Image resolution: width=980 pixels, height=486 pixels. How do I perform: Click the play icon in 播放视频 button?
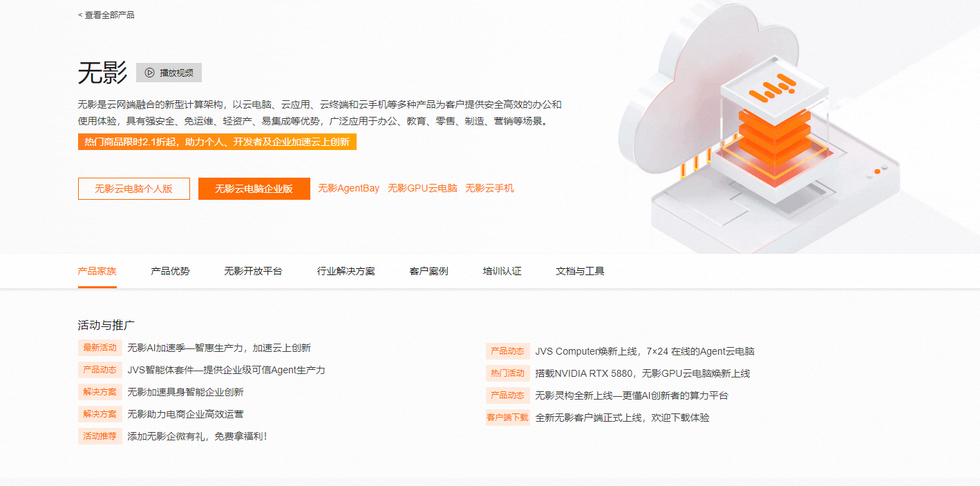coord(150,73)
